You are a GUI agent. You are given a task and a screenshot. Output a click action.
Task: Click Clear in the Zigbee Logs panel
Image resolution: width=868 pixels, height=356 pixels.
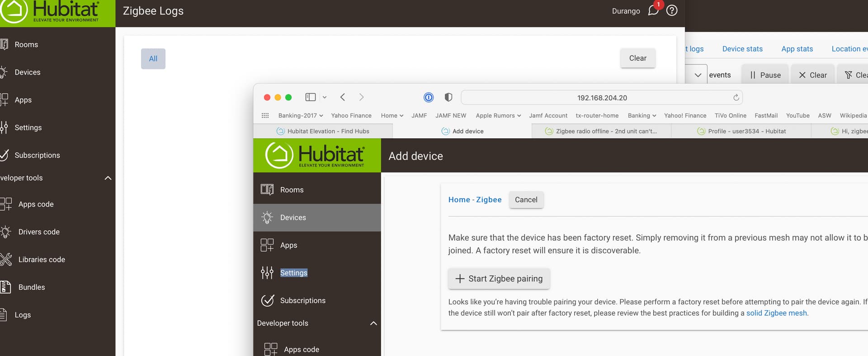click(x=638, y=58)
